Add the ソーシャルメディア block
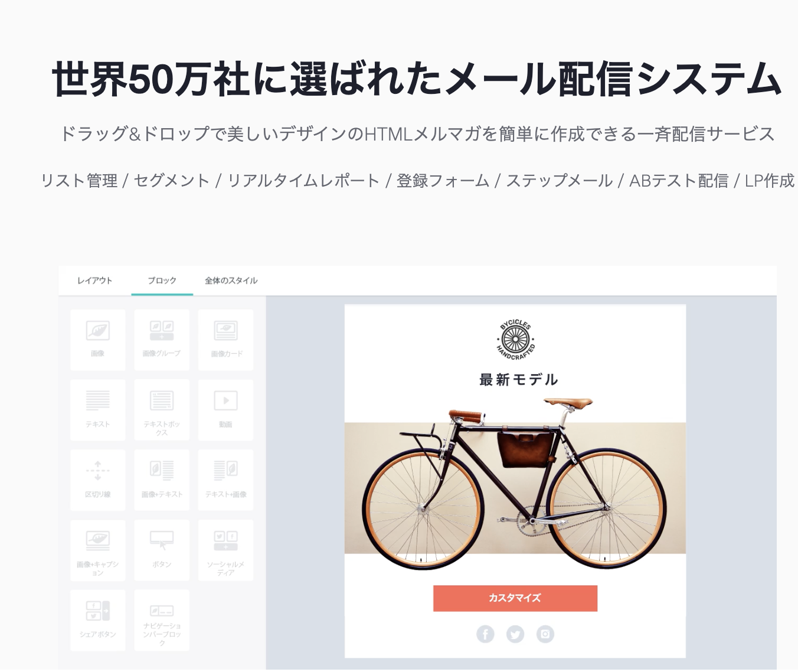This screenshot has width=798, height=672. [226, 550]
